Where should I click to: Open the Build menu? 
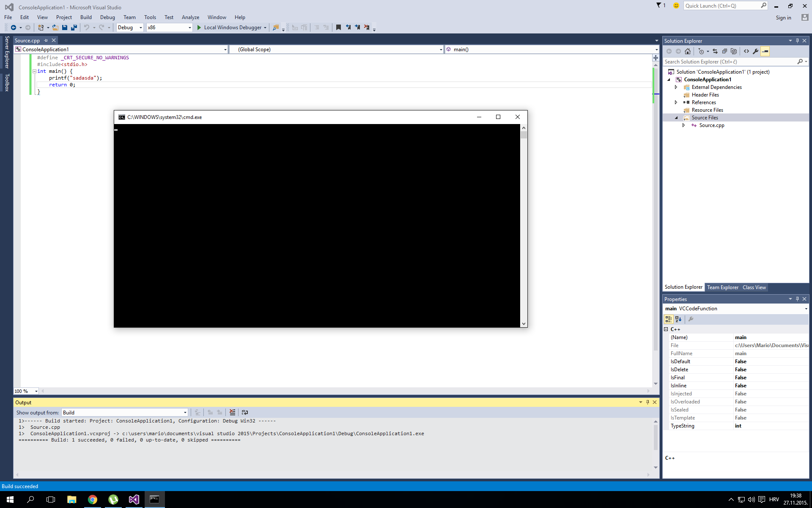[x=86, y=17]
